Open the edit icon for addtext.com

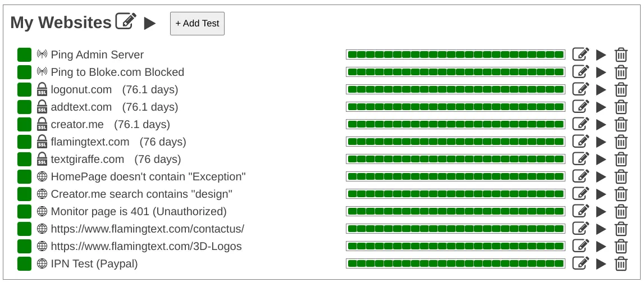581,107
